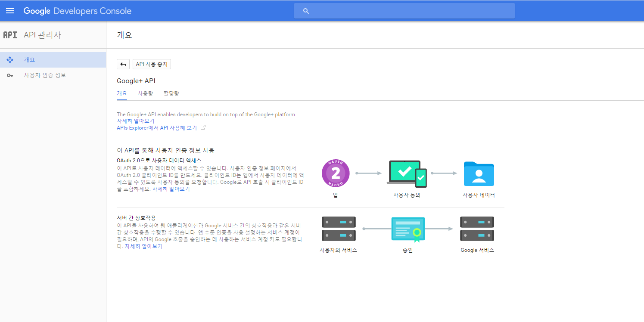Image resolution: width=644 pixels, height=322 pixels.
Task: Click the 개요 sidebar diamond icon
Action: click(x=10, y=60)
